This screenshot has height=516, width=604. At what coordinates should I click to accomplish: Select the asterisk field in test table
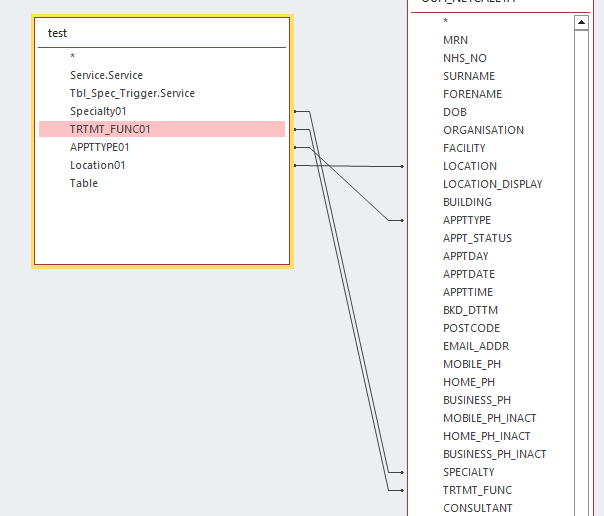click(72, 57)
